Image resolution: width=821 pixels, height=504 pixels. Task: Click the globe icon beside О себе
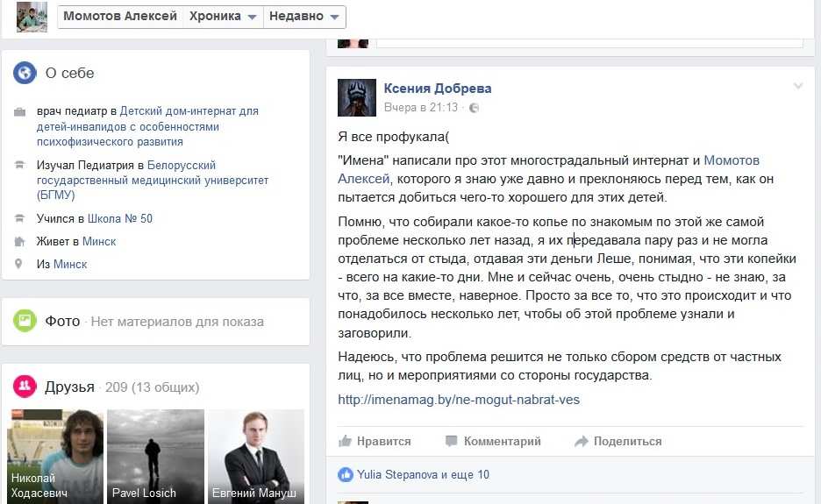tap(25, 73)
